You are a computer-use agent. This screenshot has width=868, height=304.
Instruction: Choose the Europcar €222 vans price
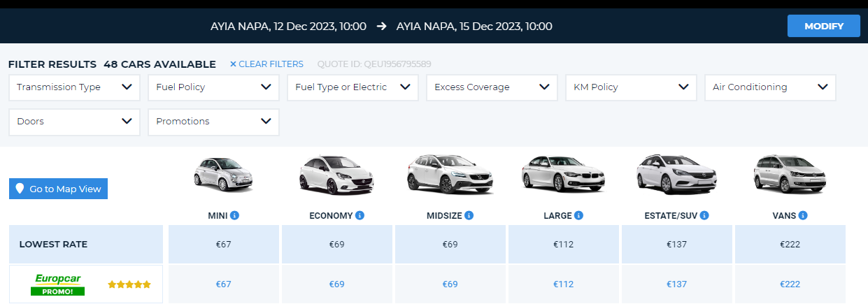pyautogui.click(x=790, y=284)
